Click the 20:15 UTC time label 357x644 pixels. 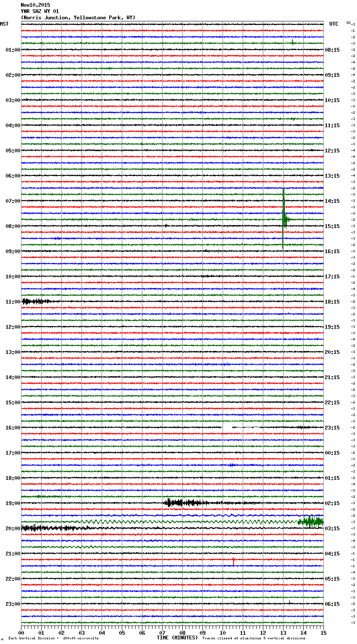point(332,352)
